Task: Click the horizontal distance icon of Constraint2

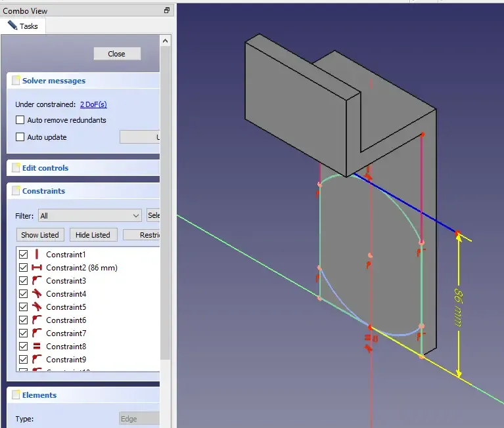Action: point(37,268)
